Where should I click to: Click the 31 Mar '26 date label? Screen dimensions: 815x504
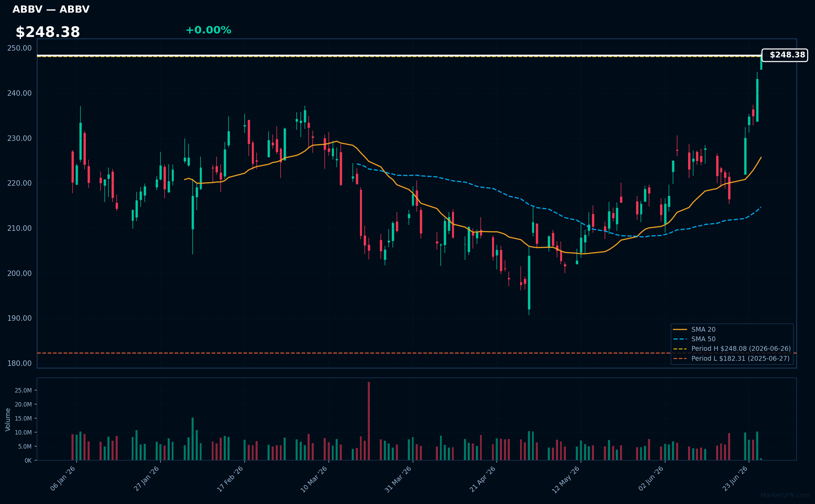[x=398, y=479]
